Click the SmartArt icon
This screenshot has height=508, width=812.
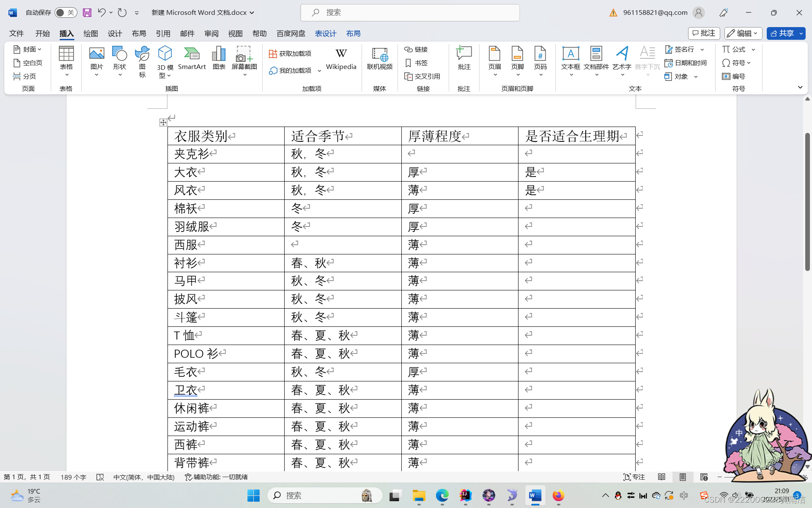pyautogui.click(x=192, y=58)
